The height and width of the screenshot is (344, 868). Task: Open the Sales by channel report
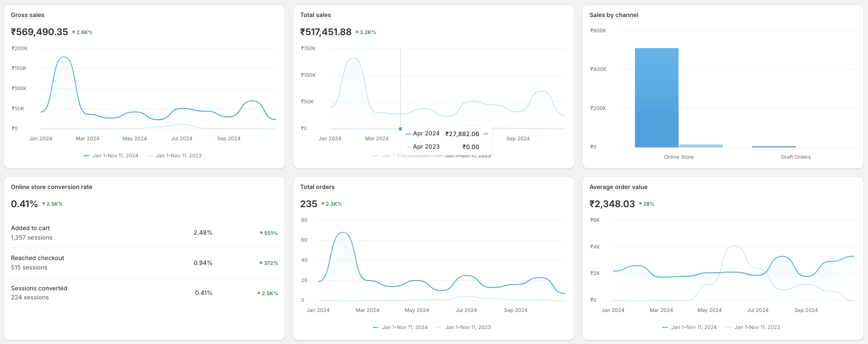pos(614,15)
